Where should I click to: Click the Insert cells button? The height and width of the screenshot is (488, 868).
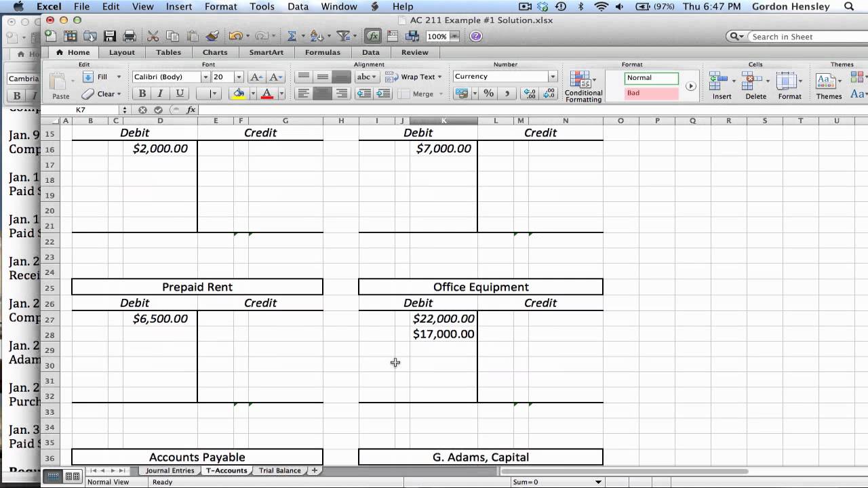(x=722, y=86)
